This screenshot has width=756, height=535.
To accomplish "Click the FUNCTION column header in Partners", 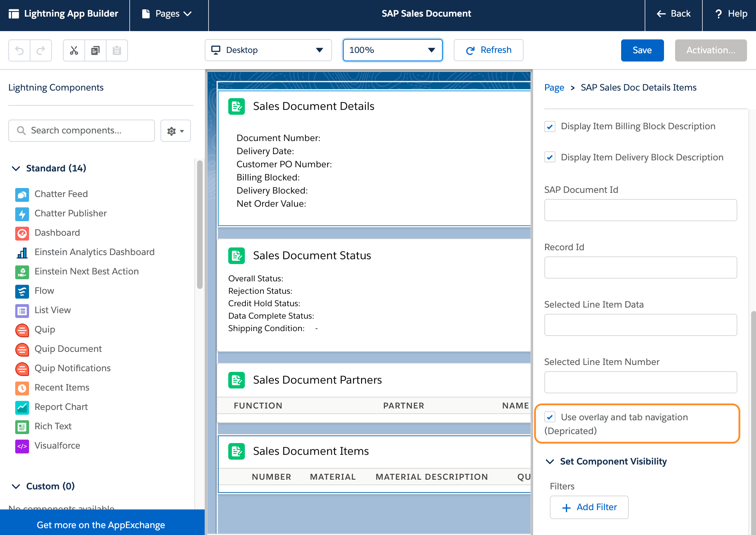I will coord(258,406).
